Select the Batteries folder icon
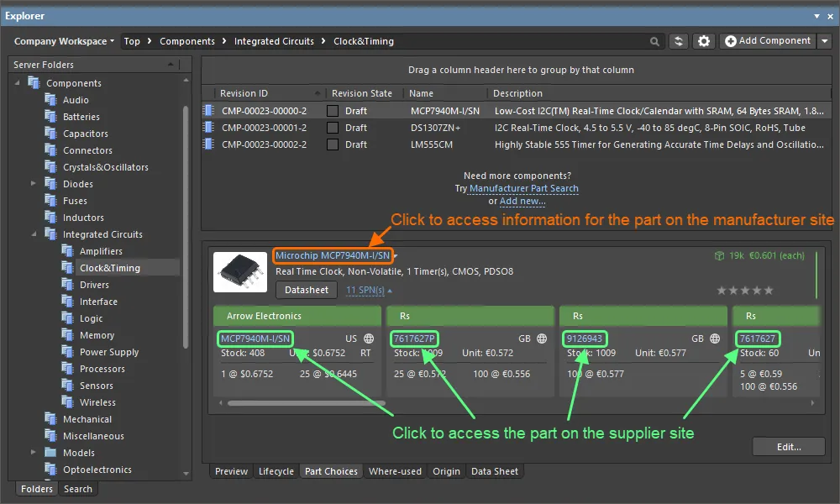840x504 pixels. click(x=51, y=116)
